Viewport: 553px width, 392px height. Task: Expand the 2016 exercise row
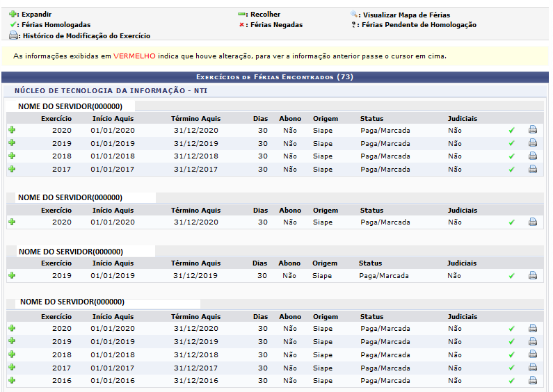pyautogui.click(x=11, y=381)
